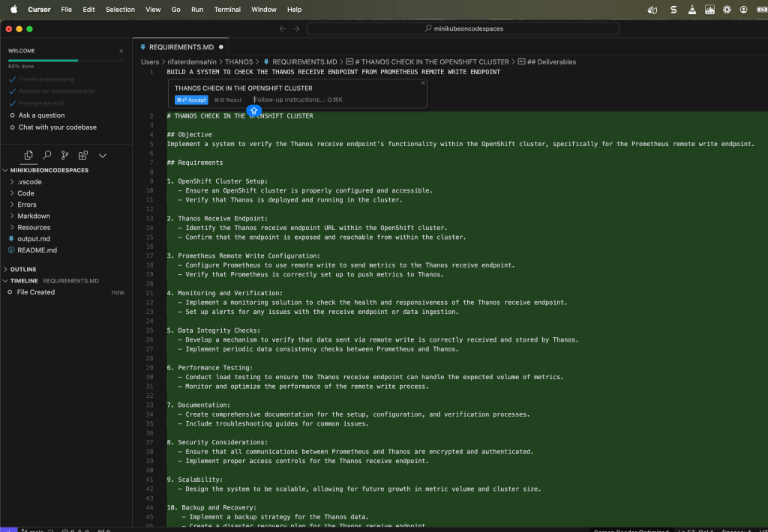Click the markdown icon on REQUIREMENTS.MD tab
Screen dimensions: 768x532
[143, 47]
